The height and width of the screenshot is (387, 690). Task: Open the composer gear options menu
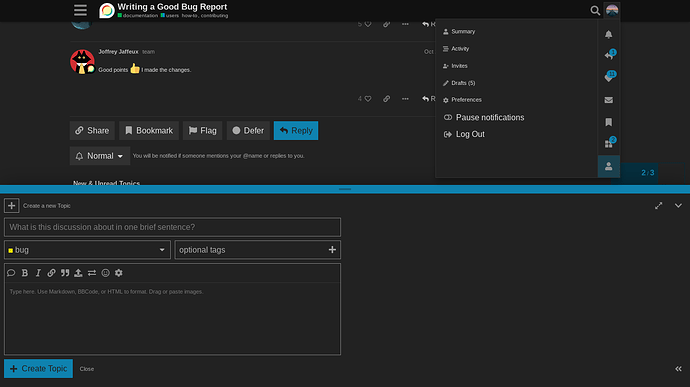pyautogui.click(x=119, y=273)
